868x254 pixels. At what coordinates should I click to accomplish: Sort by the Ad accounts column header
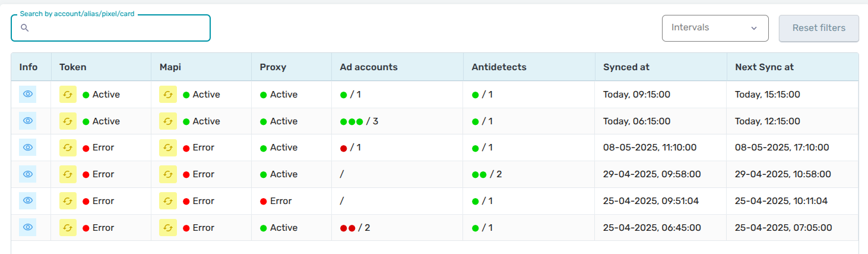(369, 67)
